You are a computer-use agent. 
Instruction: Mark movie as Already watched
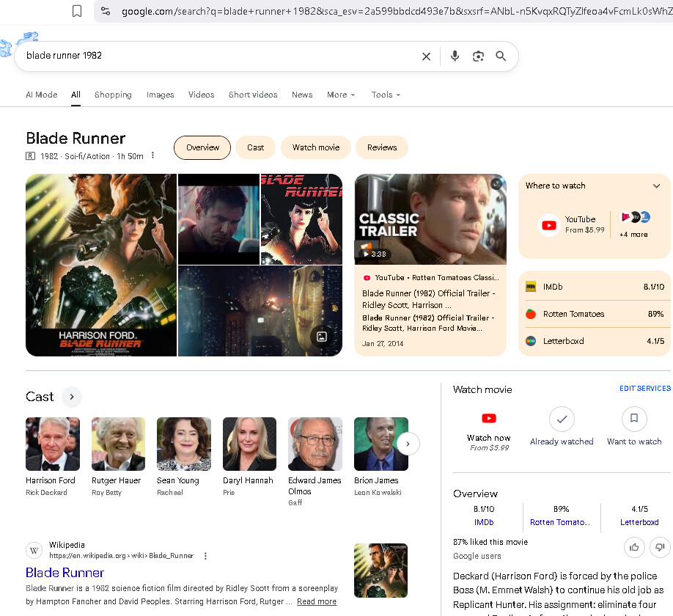562,419
